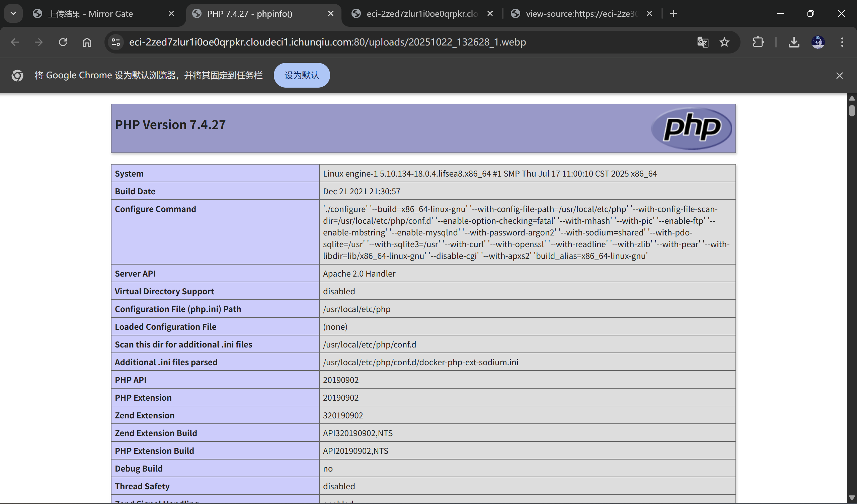Dismiss the default browser infobar
The image size is (857, 504).
[839, 76]
